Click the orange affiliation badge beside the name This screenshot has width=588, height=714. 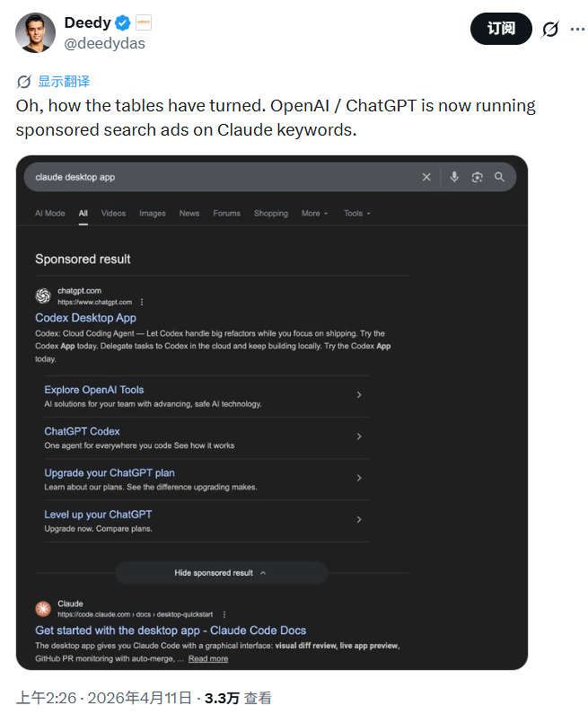tap(144, 23)
